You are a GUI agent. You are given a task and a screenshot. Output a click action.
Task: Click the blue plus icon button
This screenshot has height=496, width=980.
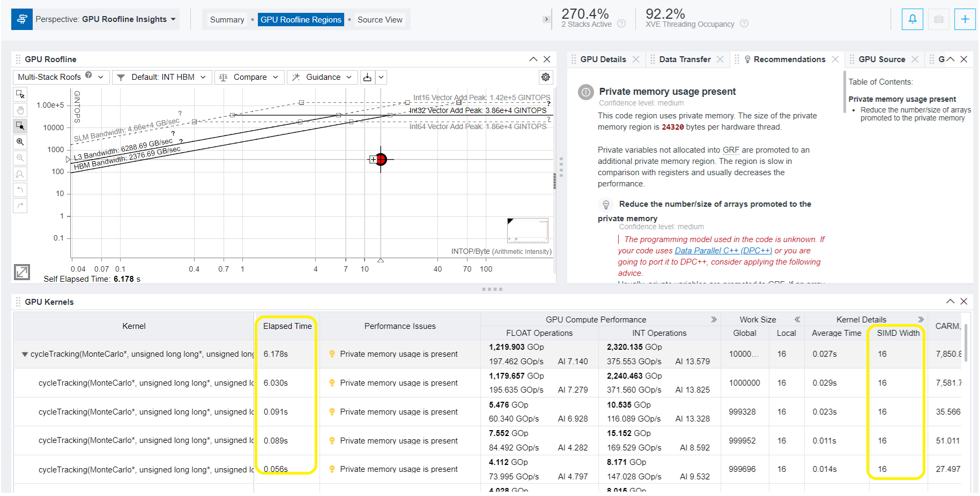click(964, 19)
